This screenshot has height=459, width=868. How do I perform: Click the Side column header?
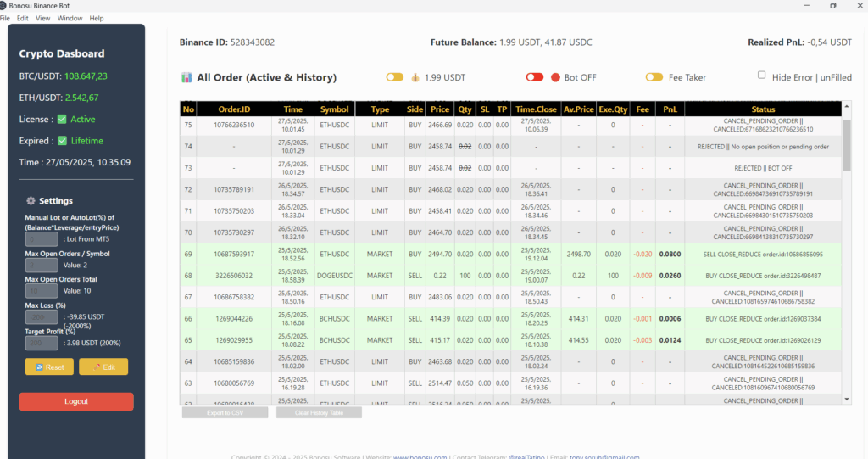pos(415,109)
